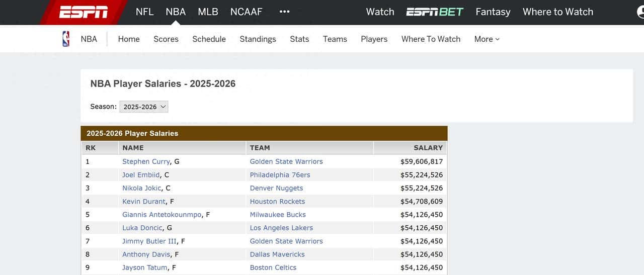Open the Fantasy link in header
This screenshot has height=275, width=644.
(x=493, y=12)
